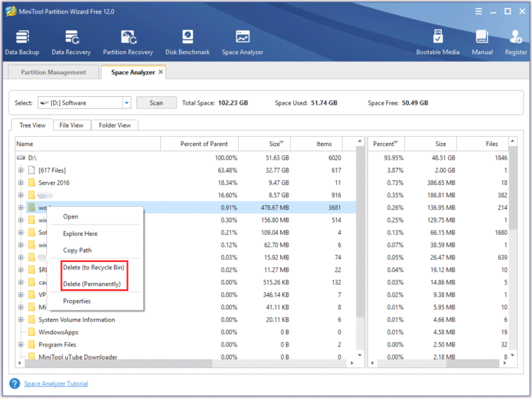Select the WindowsApps folder row
The image size is (532, 399).
click(x=186, y=332)
